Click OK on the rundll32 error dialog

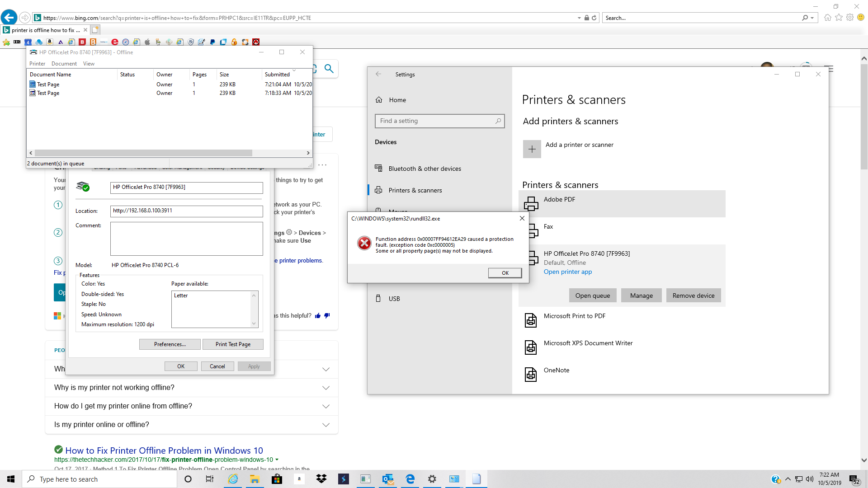tap(505, 273)
